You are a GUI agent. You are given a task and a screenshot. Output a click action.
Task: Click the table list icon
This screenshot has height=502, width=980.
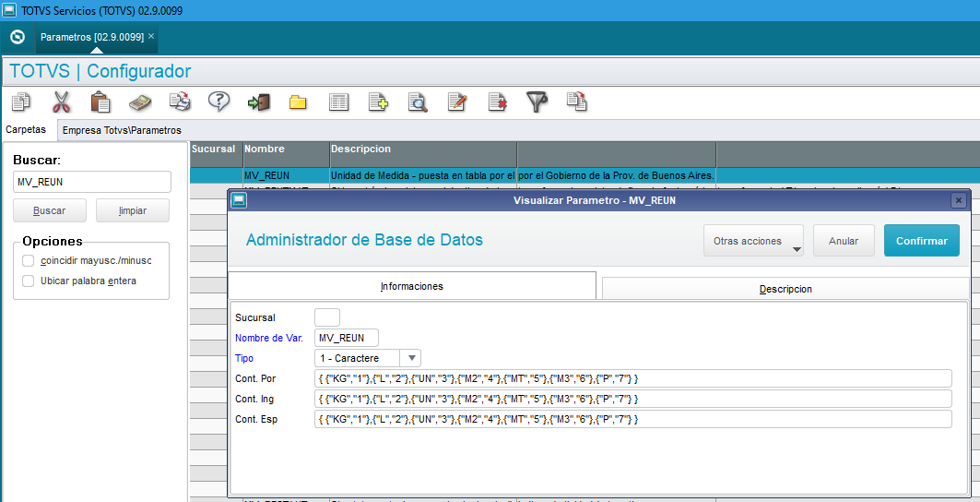[338, 102]
